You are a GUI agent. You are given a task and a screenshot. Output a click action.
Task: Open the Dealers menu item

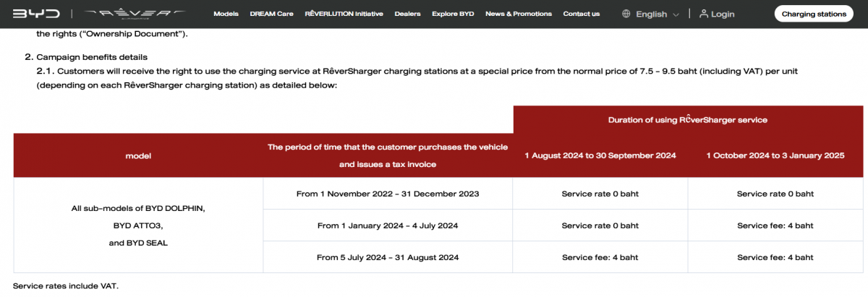(x=408, y=14)
